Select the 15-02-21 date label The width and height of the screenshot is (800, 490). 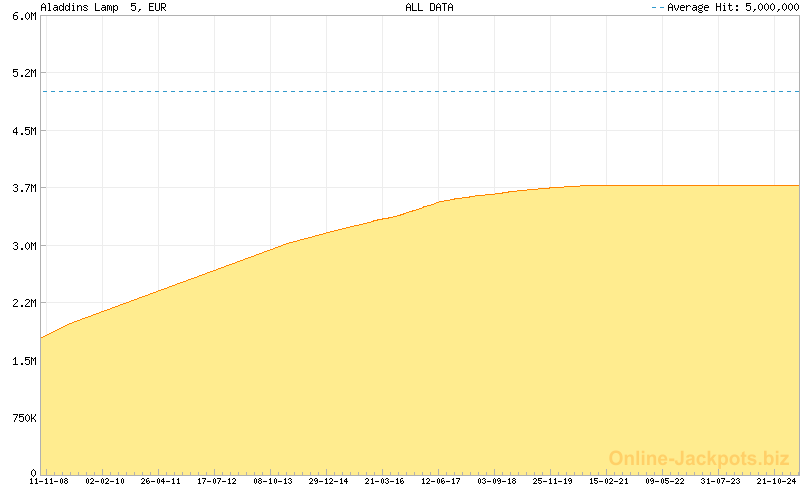click(609, 481)
